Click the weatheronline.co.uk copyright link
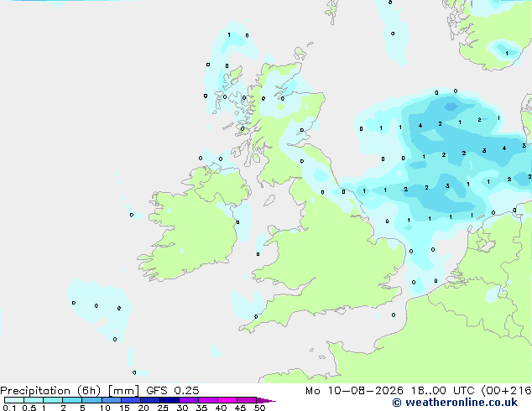The width and height of the screenshot is (532, 411). click(x=455, y=403)
